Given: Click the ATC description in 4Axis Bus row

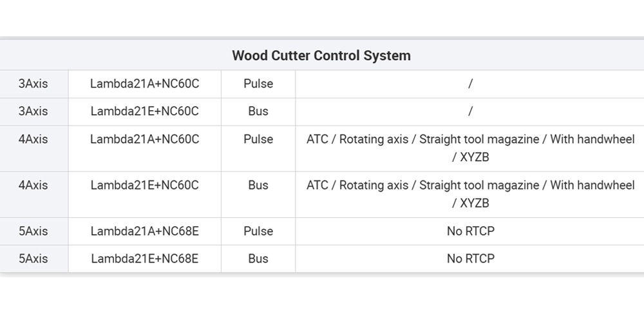Looking at the screenshot, I should click(x=471, y=194).
